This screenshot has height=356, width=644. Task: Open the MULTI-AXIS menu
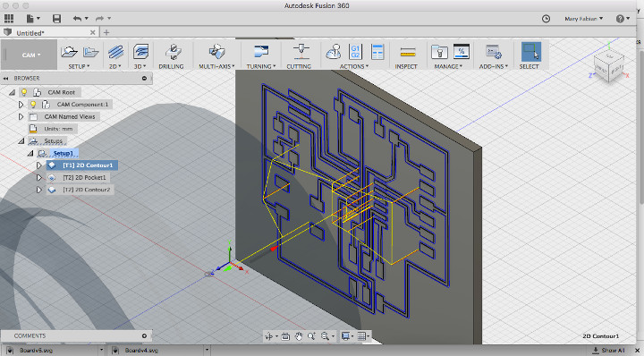click(216, 66)
